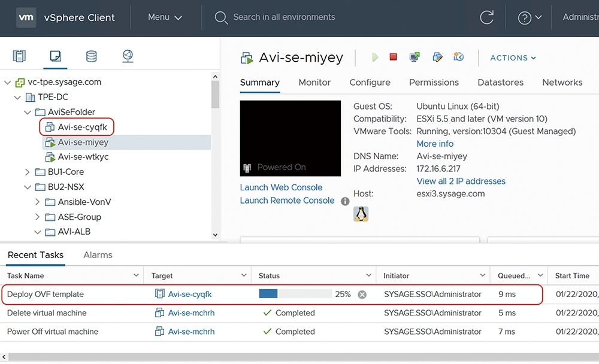This screenshot has height=364, width=599.
Task: Refresh the vSphere Client view
Action: (486, 17)
